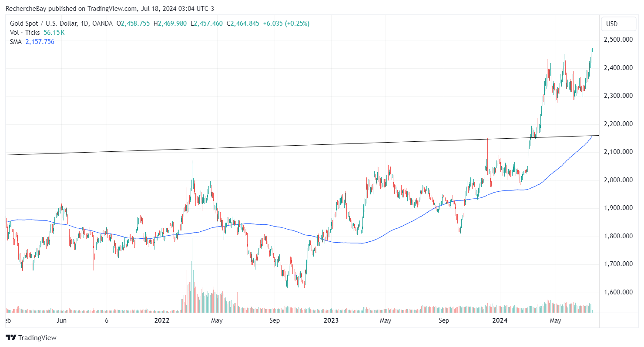This screenshot has width=644, height=347.
Task: Click the low price L2,457.460
Action: tap(207, 23)
